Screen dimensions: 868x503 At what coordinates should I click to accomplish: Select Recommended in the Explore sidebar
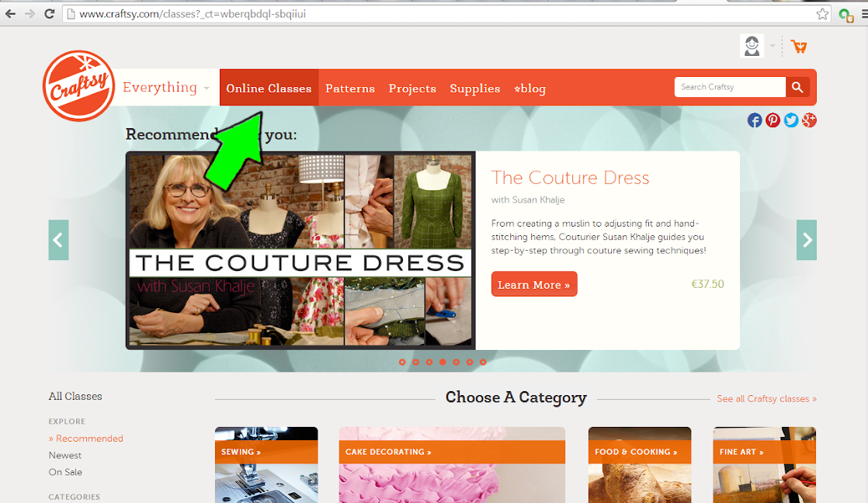pos(86,439)
